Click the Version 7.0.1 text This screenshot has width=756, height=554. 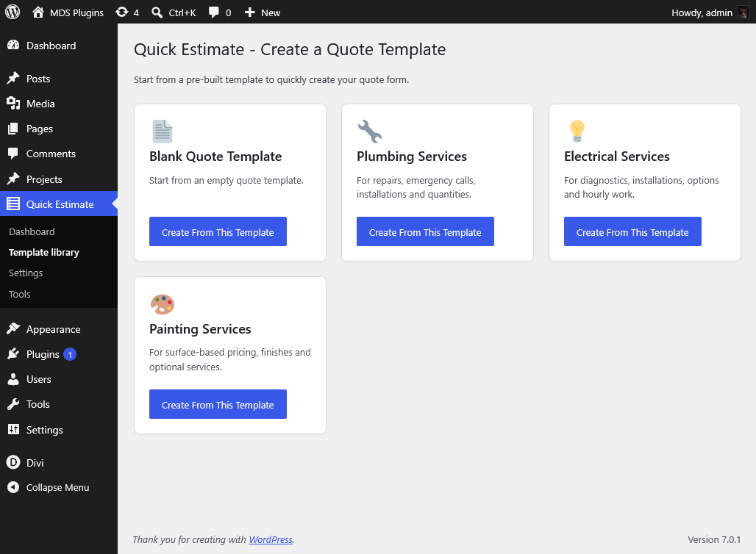[714, 539]
